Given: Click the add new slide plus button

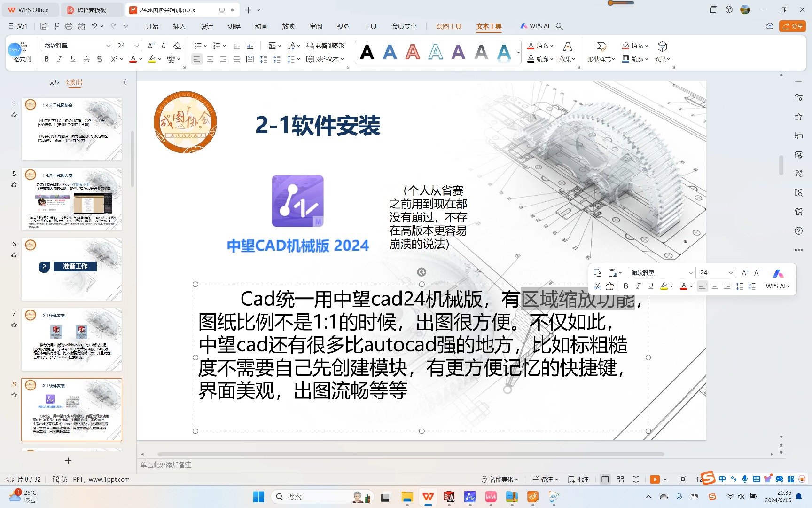Looking at the screenshot, I should [68, 460].
